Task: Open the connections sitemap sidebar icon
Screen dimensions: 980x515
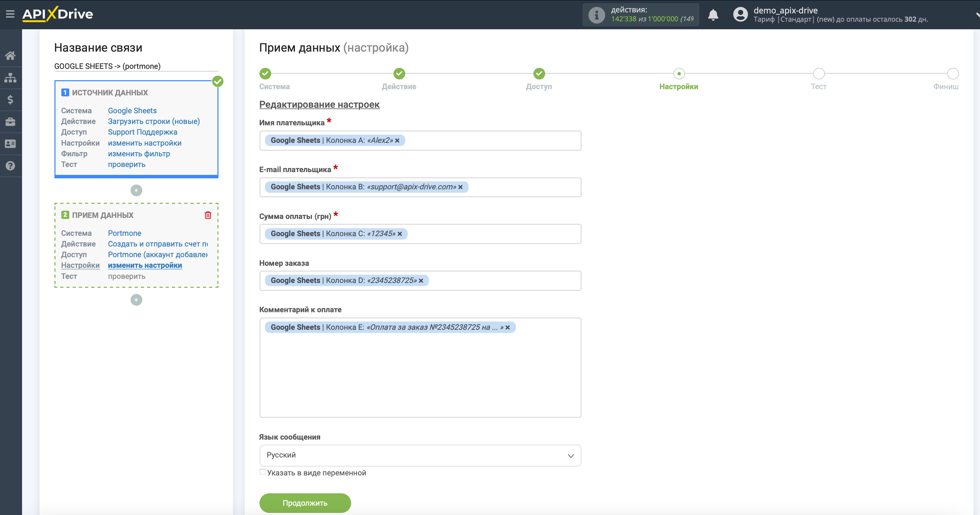Action: 10,77
